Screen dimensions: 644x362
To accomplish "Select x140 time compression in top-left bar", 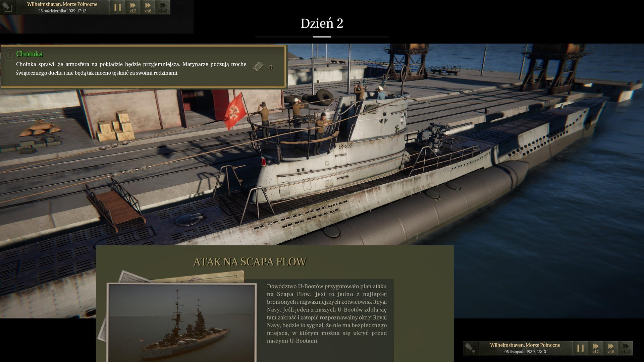I will coord(163,7).
